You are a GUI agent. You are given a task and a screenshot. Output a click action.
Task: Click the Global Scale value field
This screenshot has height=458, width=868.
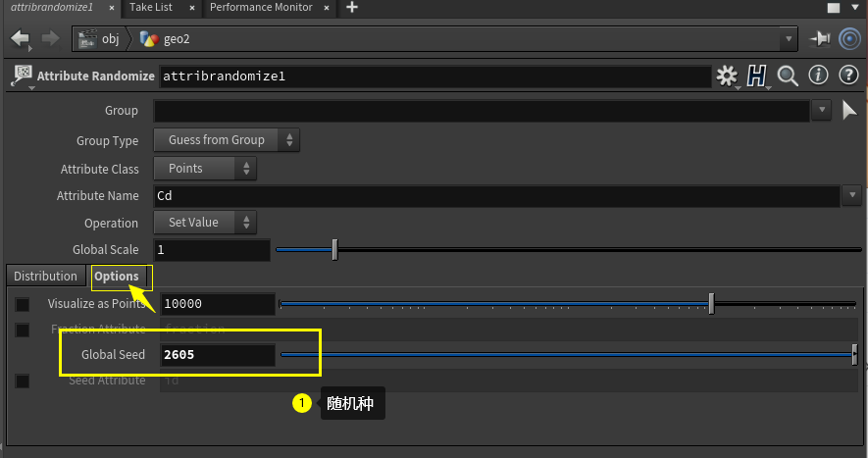click(x=212, y=250)
